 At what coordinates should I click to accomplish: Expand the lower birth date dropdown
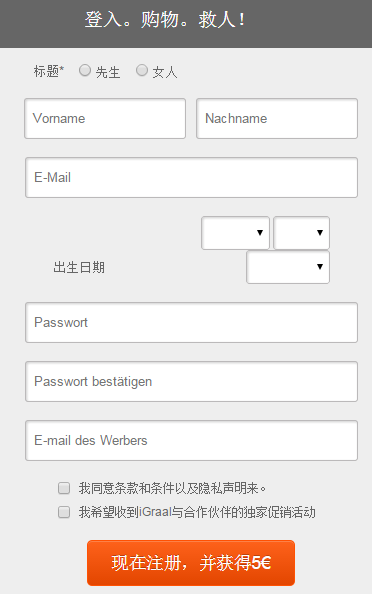tap(288, 267)
